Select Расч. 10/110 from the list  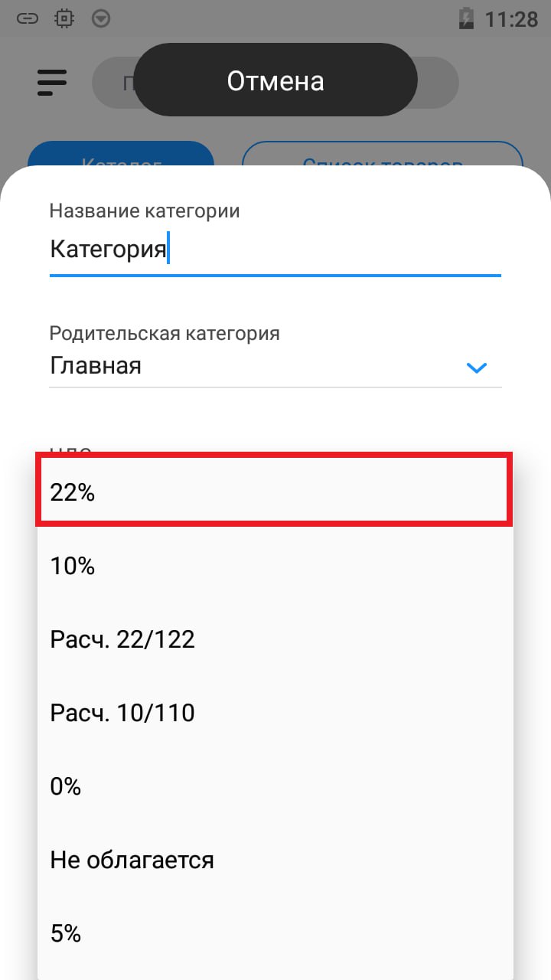tap(274, 714)
